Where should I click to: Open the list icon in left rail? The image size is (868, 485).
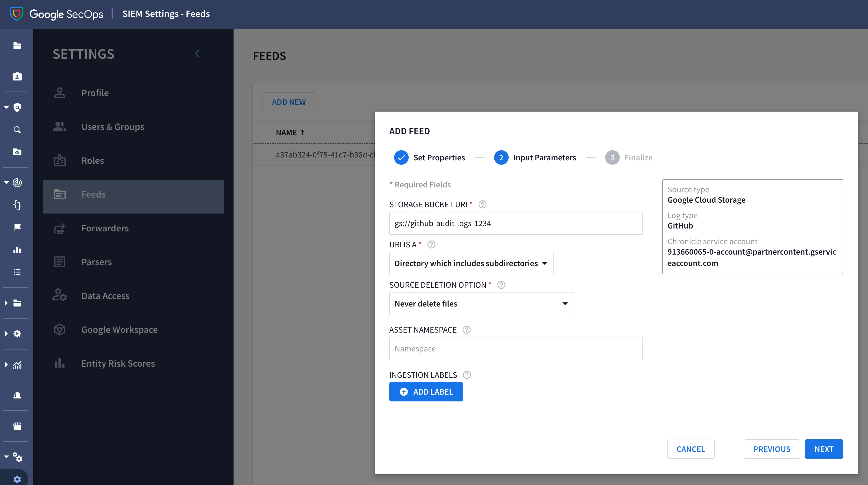[x=17, y=272]
